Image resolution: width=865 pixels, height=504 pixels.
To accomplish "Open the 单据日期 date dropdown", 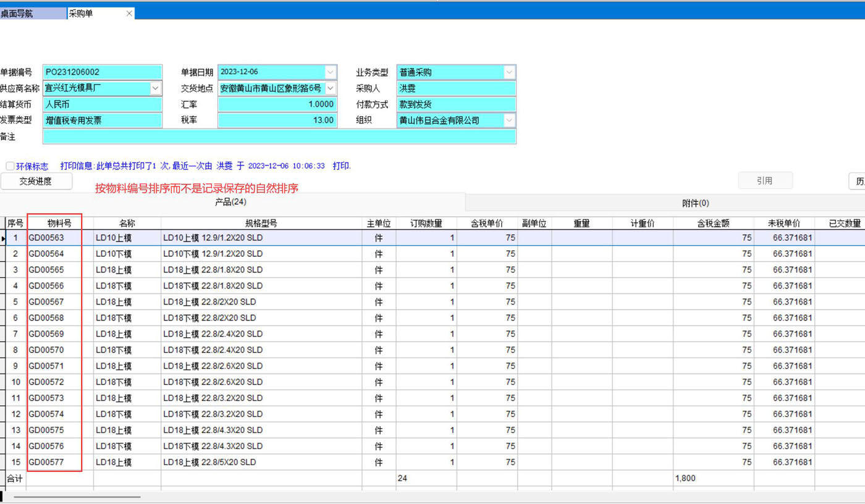I will coord(331,72).
